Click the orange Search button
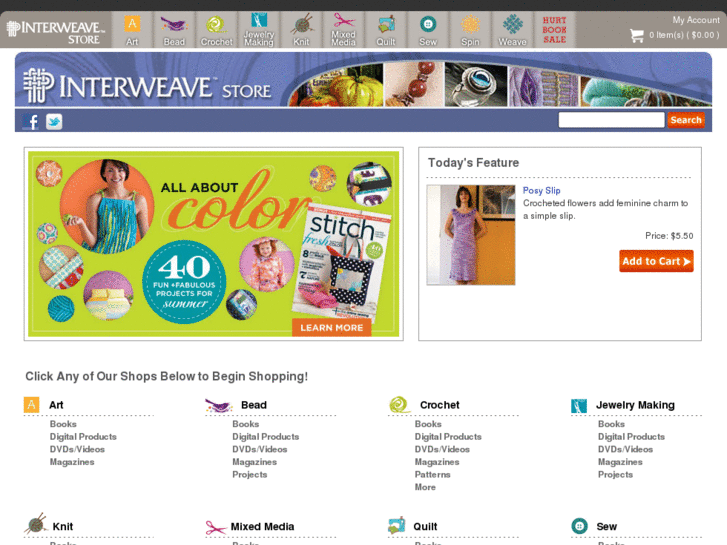727x545 pixels. [686, 120]
